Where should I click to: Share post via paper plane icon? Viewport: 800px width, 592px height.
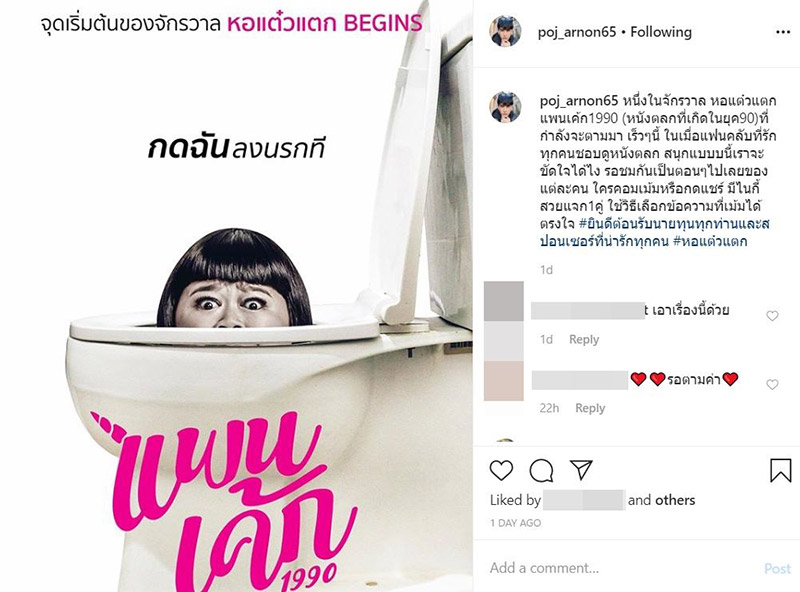pos(581,470)
